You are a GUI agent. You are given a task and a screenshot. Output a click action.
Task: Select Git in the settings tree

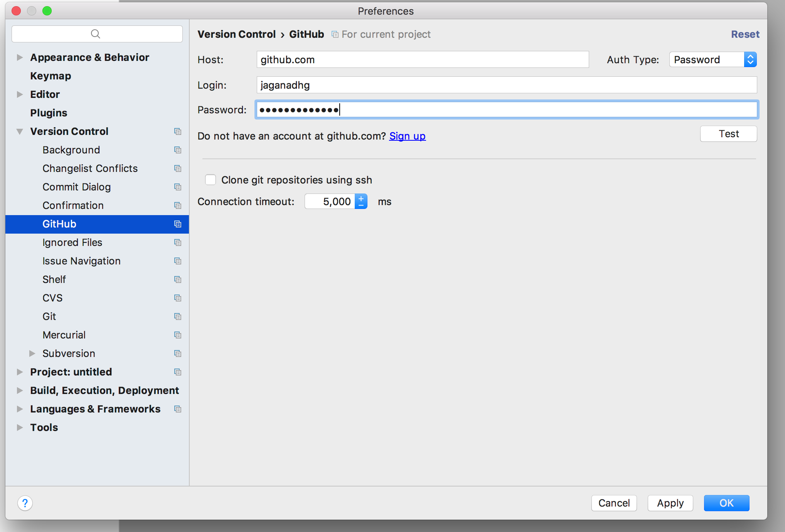click(x=49, y=317)
